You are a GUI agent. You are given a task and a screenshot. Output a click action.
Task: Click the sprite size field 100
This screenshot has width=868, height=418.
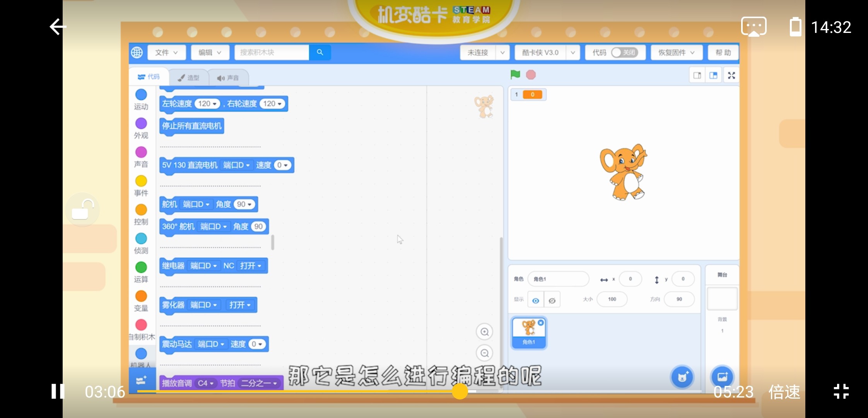pos(612,299)
